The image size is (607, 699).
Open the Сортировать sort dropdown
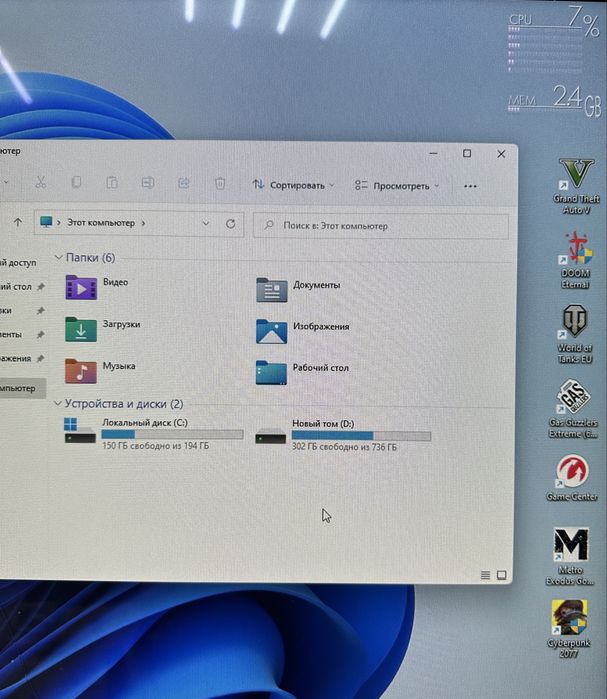[x=293, y=185]
